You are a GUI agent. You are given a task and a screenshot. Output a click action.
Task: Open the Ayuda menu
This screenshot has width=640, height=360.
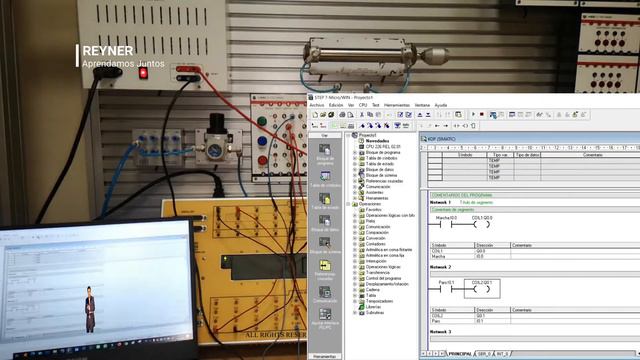point(441,105)
